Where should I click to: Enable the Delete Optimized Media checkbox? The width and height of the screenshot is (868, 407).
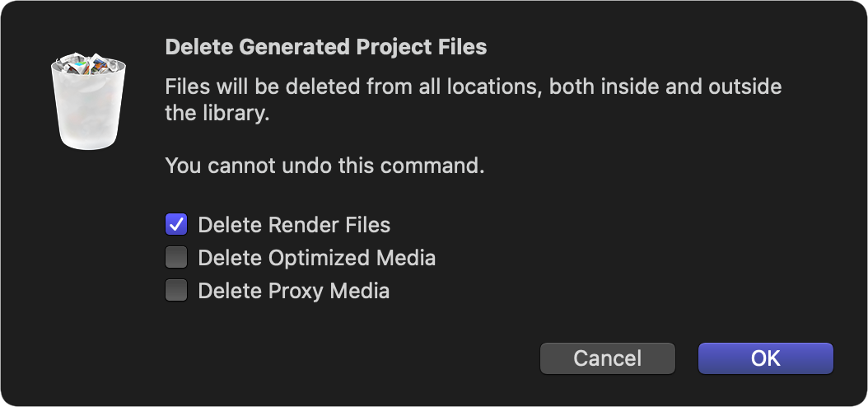176,258
